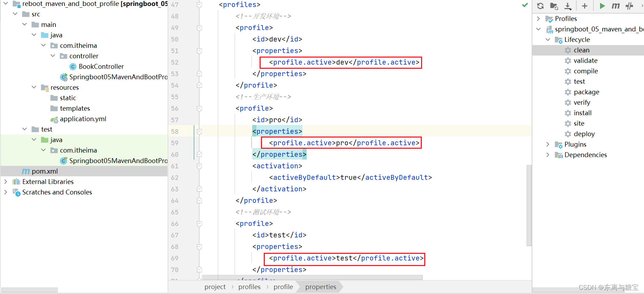Click Scratches and Consoles icon
The width and height of the screenshot is (644, 294).
coord(16,192)
